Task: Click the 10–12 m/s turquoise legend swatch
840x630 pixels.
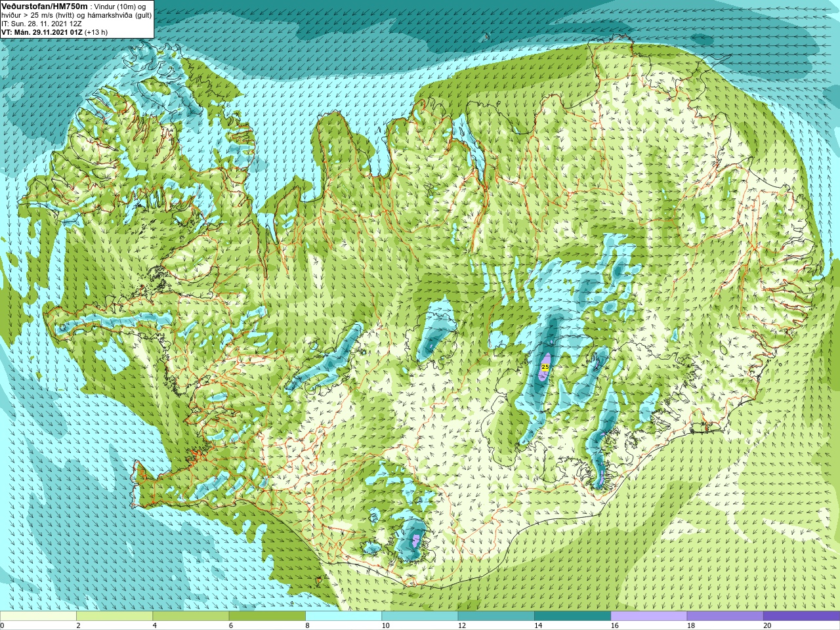Action: [x=419, y=616]
